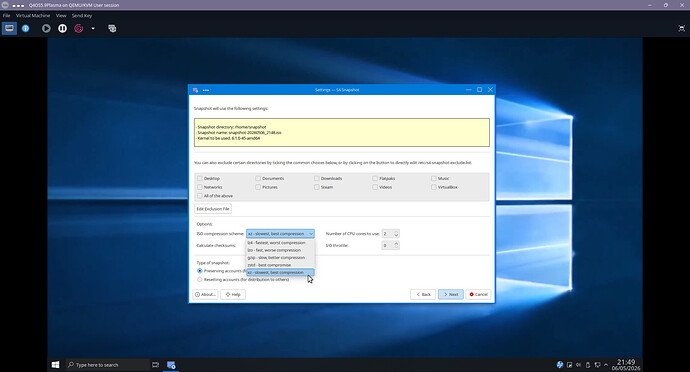Expand hidden tray icons arrow
Viewport: 690px width, 372px height.
pos(606,365)
